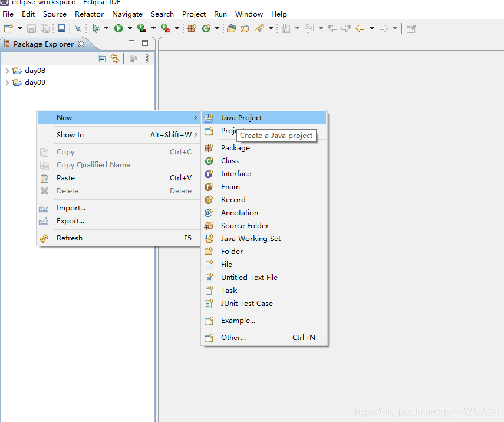
Task: Click the Last Edit Location icon
Action: pos(332,29)
